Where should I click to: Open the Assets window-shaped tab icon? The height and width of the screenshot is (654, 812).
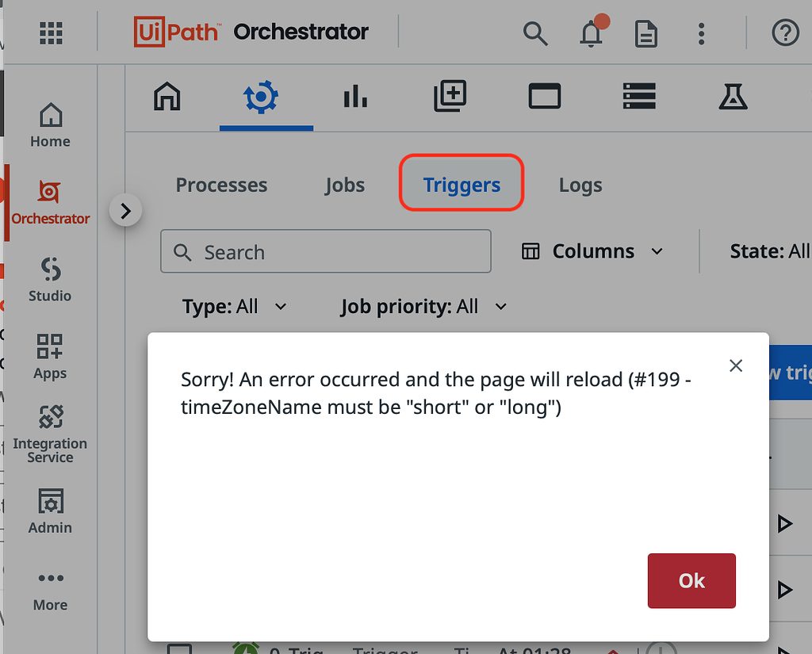click(544, 96)
